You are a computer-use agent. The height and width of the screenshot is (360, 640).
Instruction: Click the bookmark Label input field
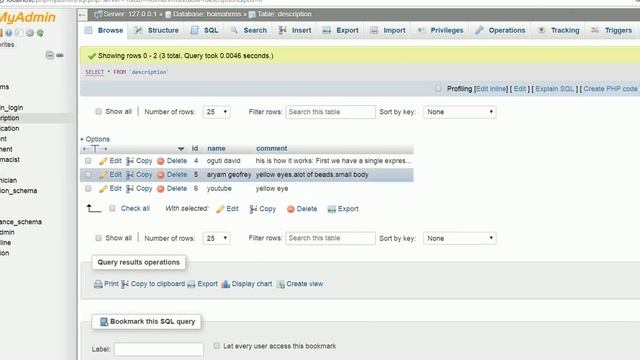(159, 349)
